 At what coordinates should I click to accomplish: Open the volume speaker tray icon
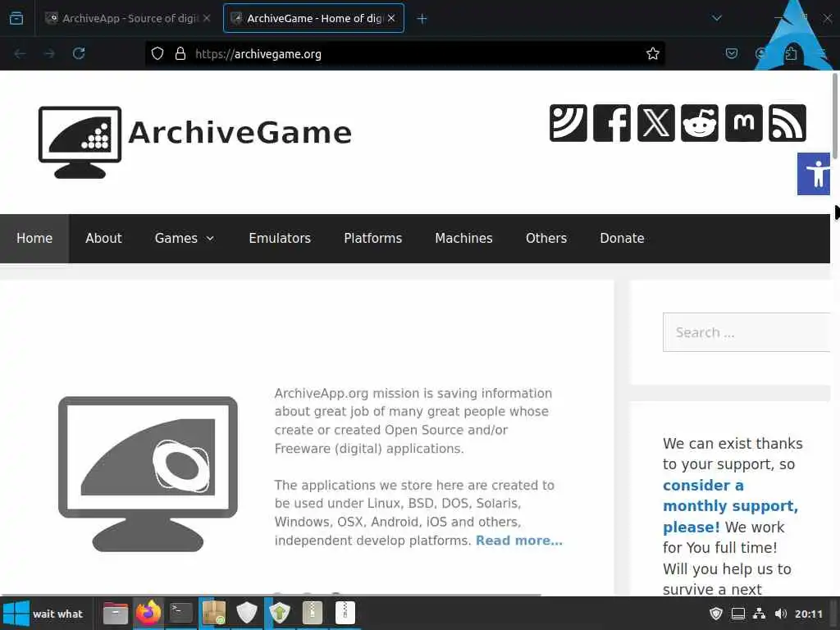[x=781, y=614]
